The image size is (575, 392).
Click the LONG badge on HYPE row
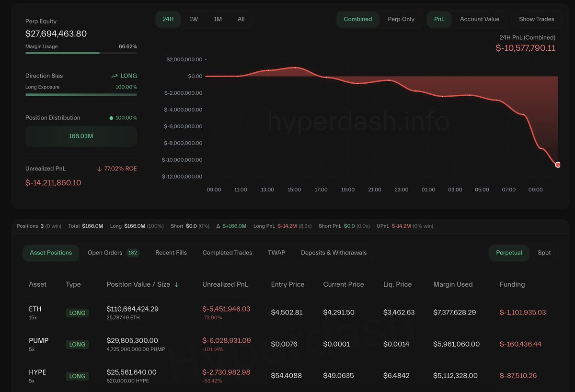point(77,376)
